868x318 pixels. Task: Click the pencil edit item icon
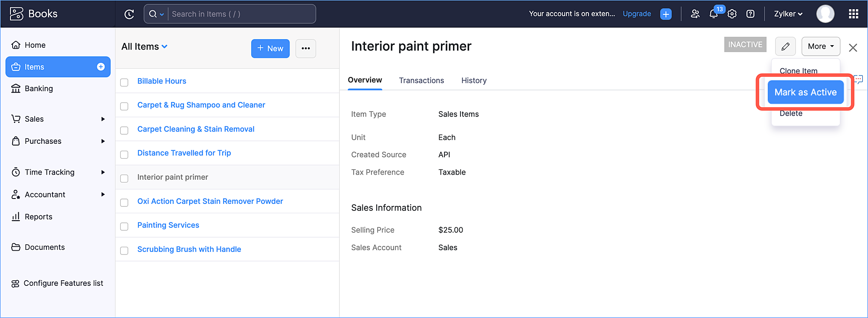click(785, 46)
